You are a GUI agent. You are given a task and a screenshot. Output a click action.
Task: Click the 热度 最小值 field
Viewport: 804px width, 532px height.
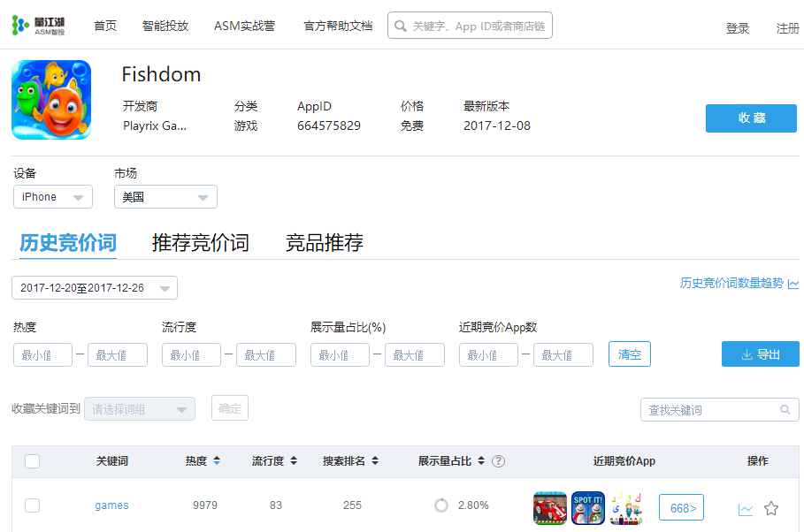[42, 354]
